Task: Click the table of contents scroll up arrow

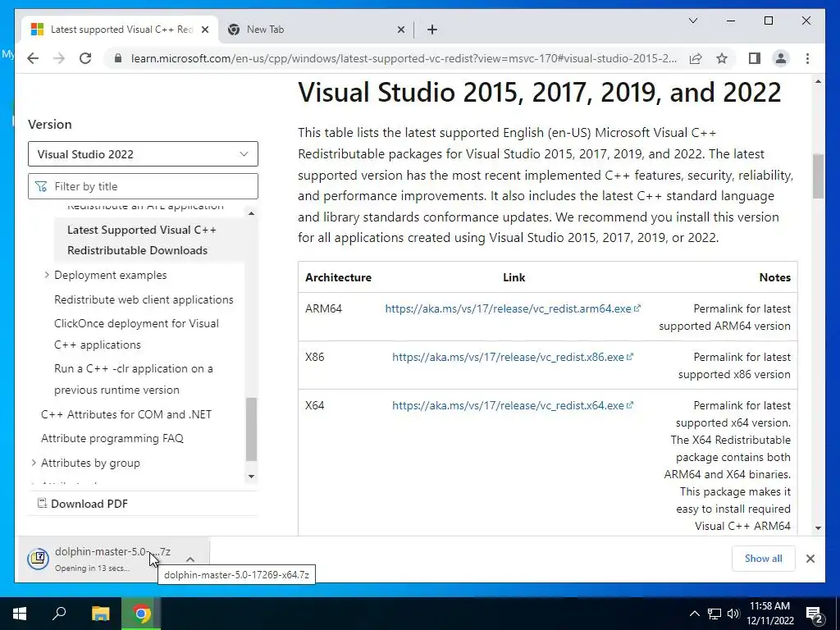Action: point(251,214)
